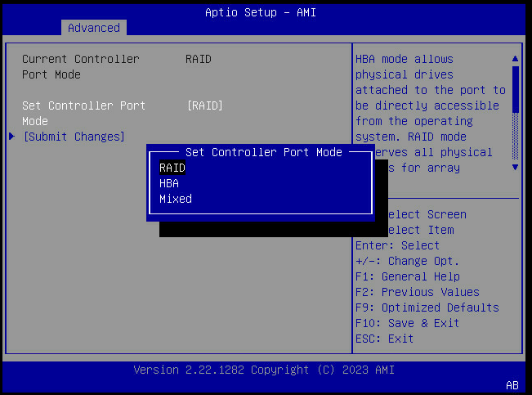
Task: Switch to the Advanced tab
Action: (93, 28)
